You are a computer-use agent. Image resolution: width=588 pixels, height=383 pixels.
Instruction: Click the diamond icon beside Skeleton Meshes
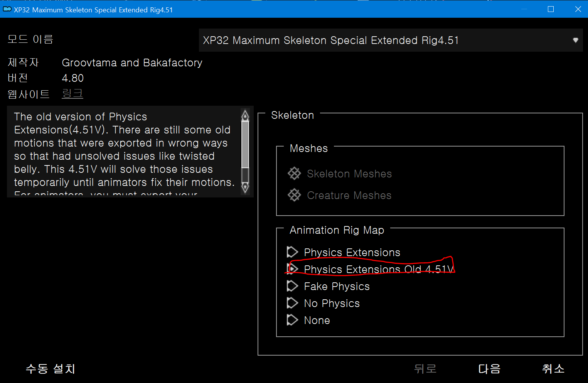coord(294,174)
